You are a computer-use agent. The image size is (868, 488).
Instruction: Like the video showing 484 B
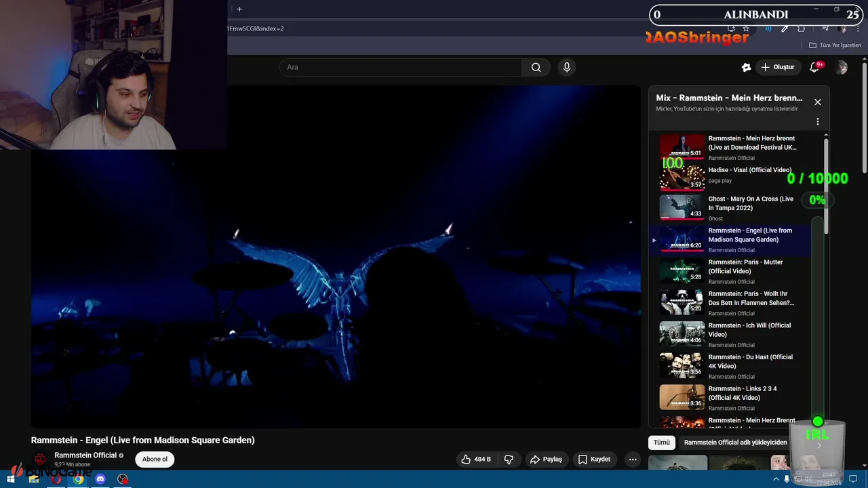point(476,460)
